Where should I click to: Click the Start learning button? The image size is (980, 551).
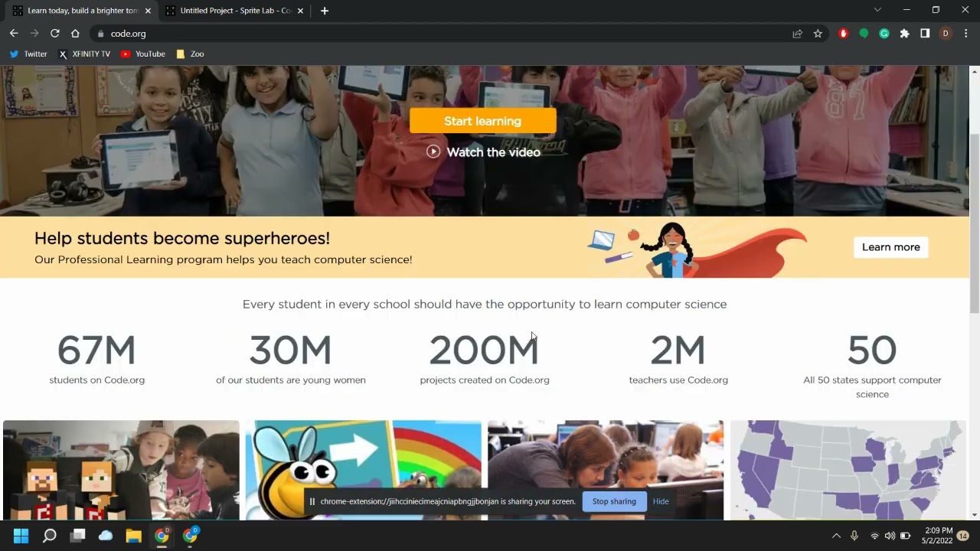[482, 121]
